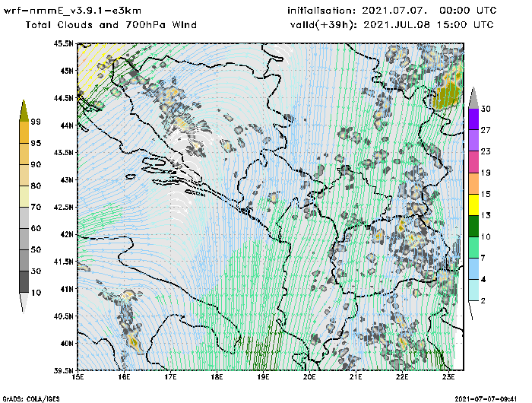Select the 40.5N latitude label
This screenshot has height=403, width=532.
(63, 316)
